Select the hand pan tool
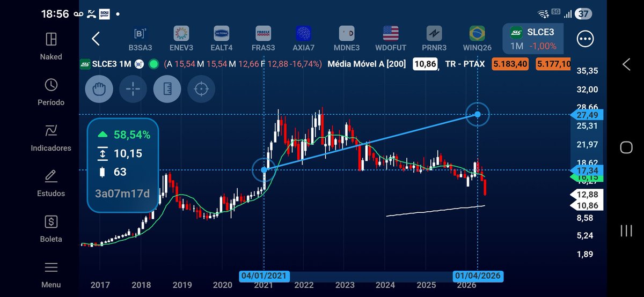The height and width of the screenshot is (297, 644). [x=99, y=89]
